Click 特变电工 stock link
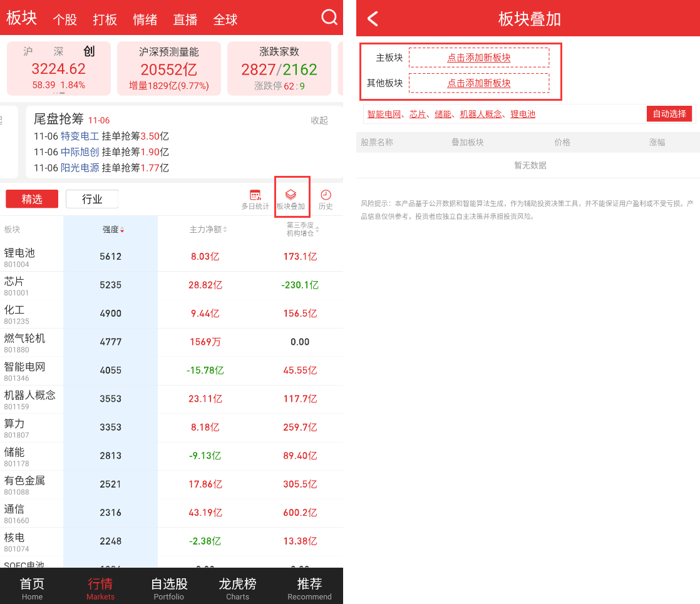 click(80, 136)
